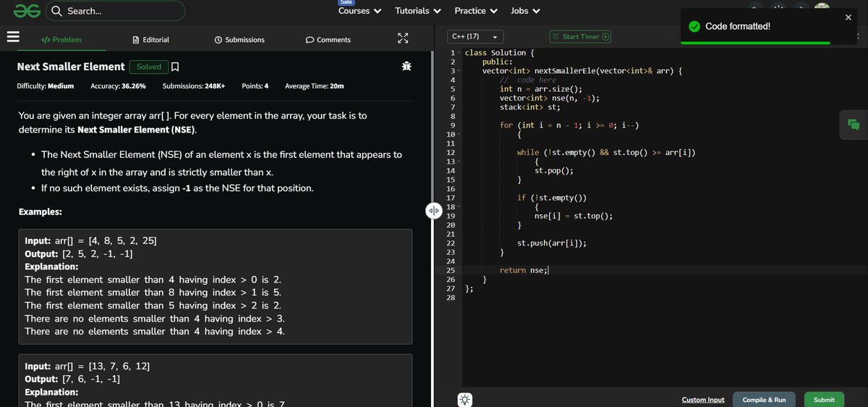Click the 'Examples:' heading
868x407 pixels.
[40, 212]
